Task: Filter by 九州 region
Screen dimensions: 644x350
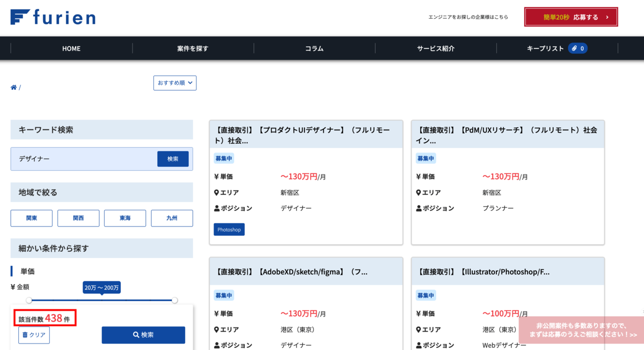Action: pos(172,218)
